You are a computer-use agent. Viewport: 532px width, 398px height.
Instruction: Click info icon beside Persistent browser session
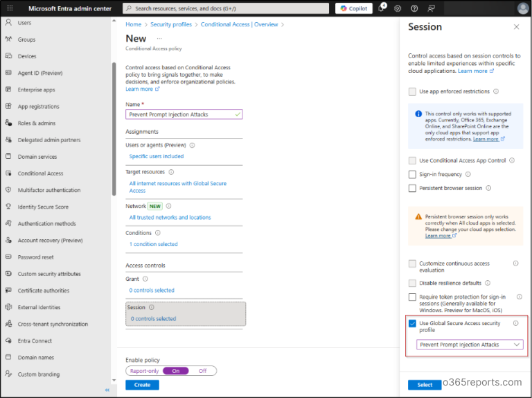tap(488, 188)
